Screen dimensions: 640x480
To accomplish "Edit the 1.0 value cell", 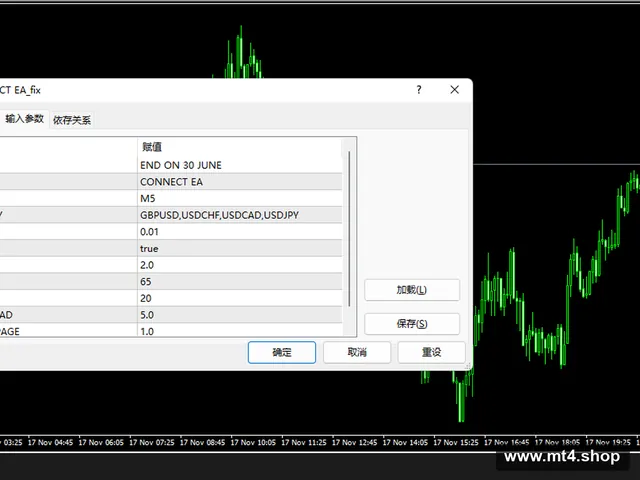I will coord(240,330).
